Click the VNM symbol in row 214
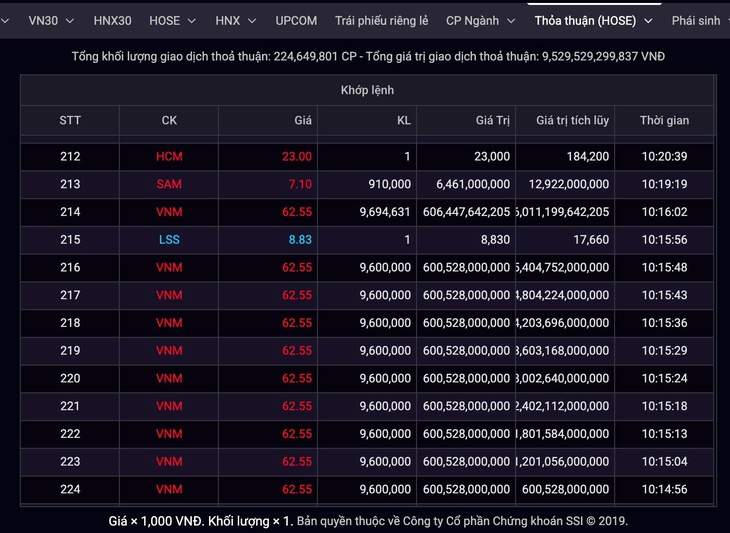This screenshot has height=533, width=730. click(x=169, y=212)
